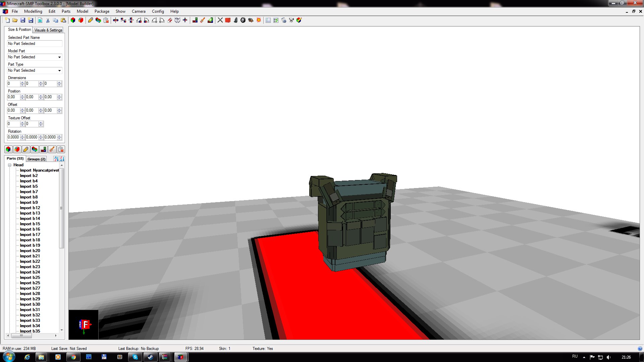644x362 pixels.
Task: Click the orange explosion icon in toolbar
Action: (x=259, y=20)
